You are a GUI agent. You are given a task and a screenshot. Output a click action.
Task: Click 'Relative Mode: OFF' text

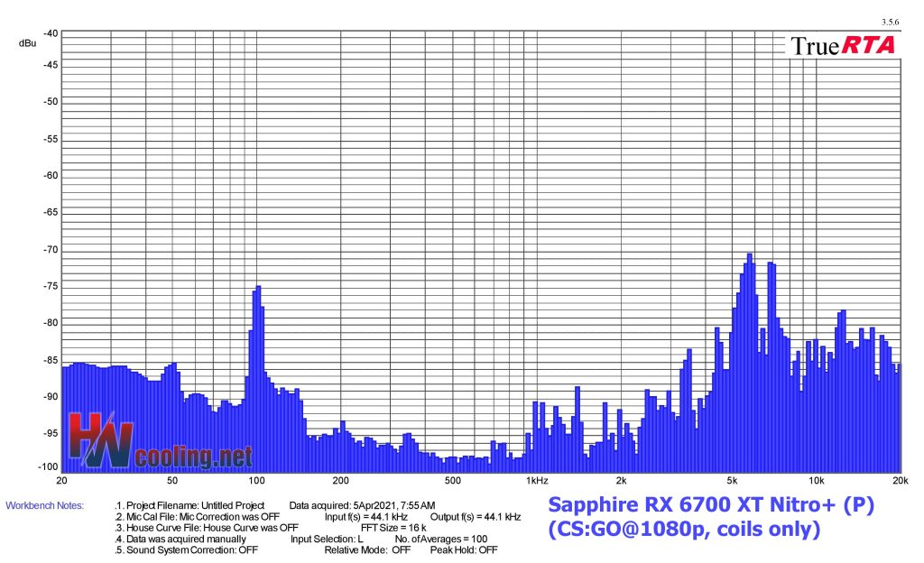pos(367,550)
